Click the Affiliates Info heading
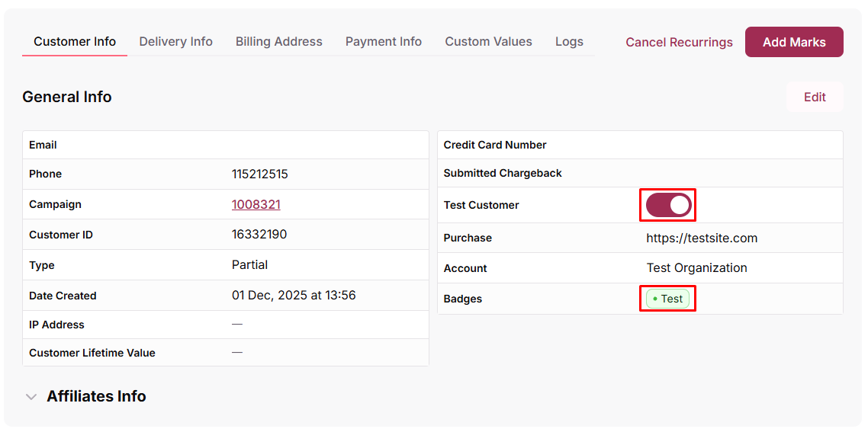The height and width of the screenshot is (432, 868). tap(96, 396)
